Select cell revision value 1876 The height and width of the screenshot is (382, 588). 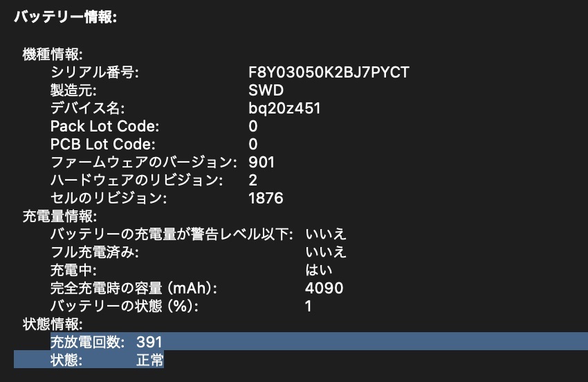(266, 198)
